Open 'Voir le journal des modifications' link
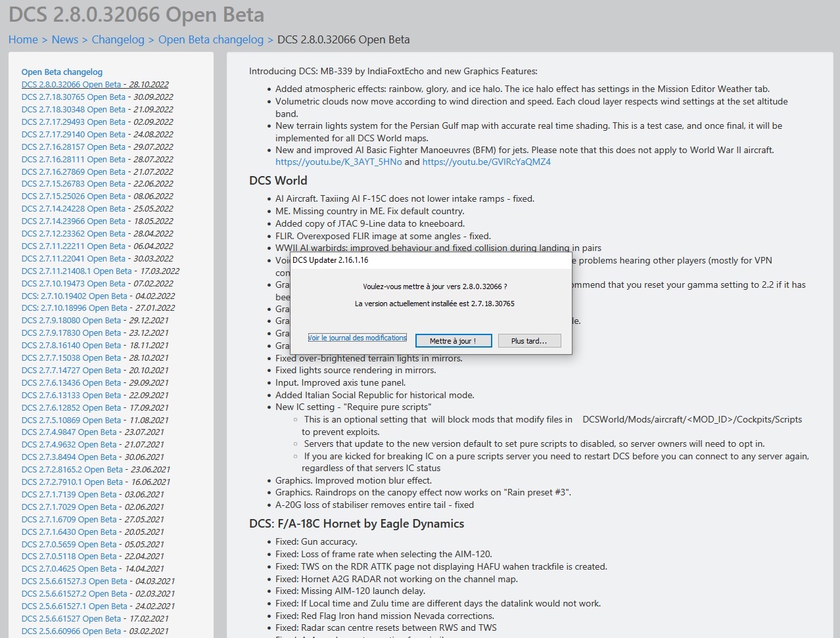Image resolution: width=840 pixels, height=638 pixels. pyautogui.click(x=358, y=338)
